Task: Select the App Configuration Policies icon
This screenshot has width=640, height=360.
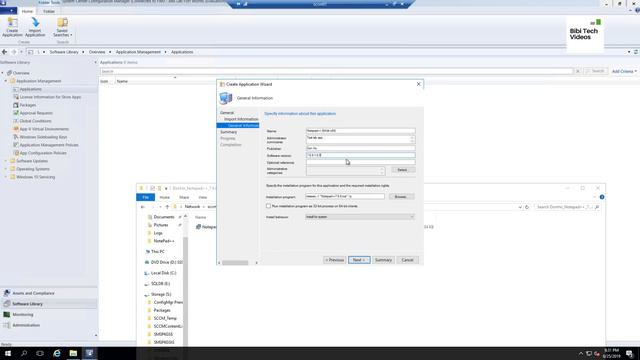Action: coord(16,153)
